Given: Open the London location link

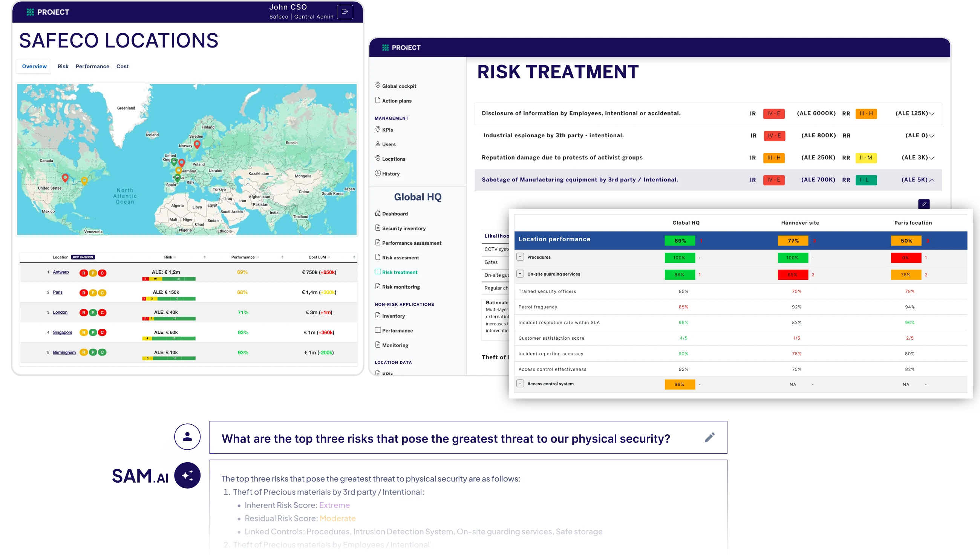Looking at the screenshot, I should click(60, 313).
